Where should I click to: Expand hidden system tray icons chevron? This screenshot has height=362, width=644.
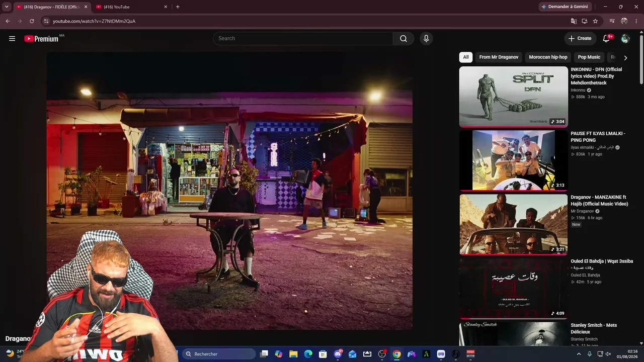click(x=579, y=354)
